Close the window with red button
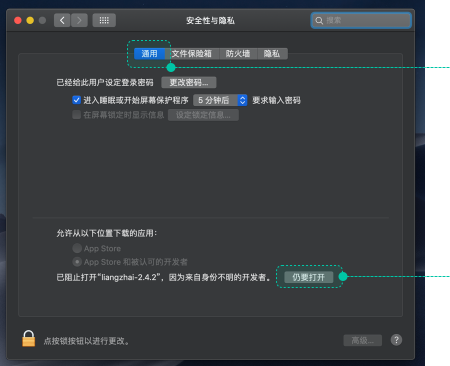 point(18,20)
